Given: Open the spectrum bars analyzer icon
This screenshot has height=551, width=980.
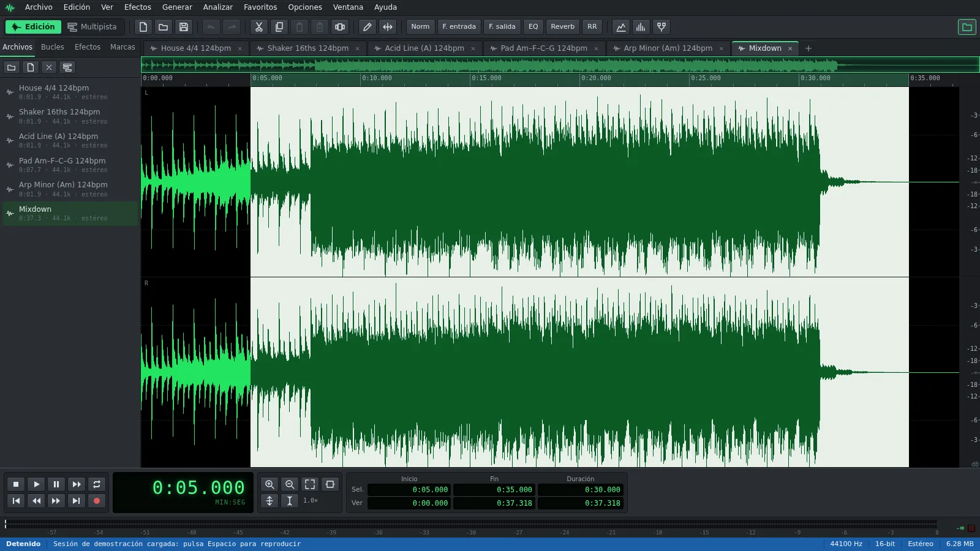Looking at the screenshot, I should (641, 27).
